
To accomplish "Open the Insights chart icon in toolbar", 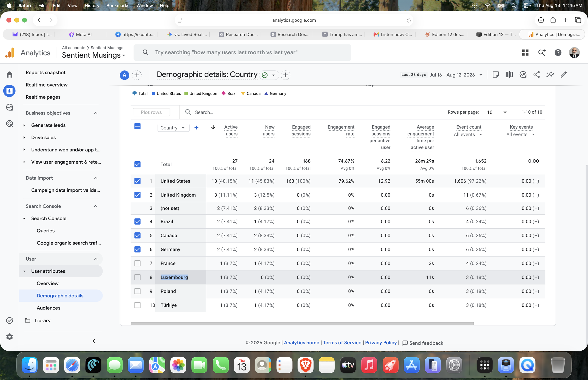I will pyautogui.click(x=523, y=75).
